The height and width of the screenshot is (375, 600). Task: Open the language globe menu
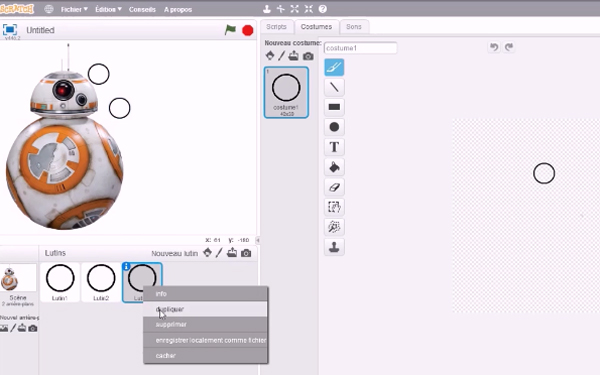pyautogui.click(x=49, y=9)
